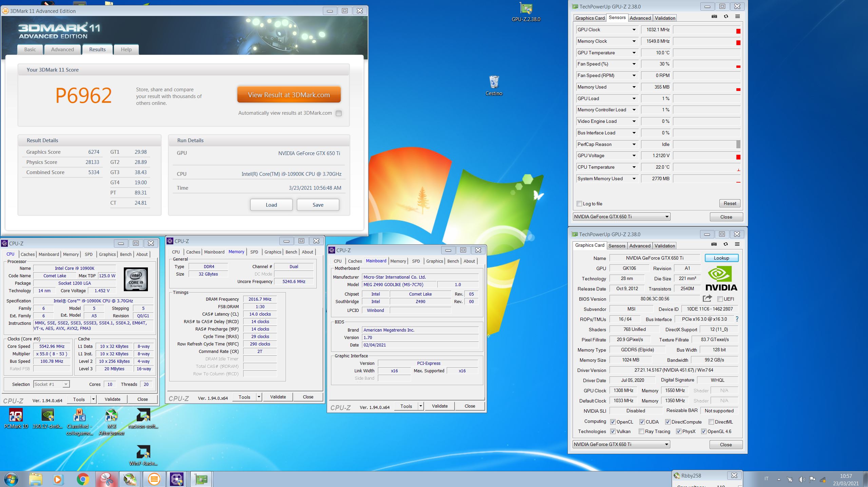This screenshot has height=487, width=868.
Task: Open the 350.12-desk driver installer icon
Action: [48, 419]
